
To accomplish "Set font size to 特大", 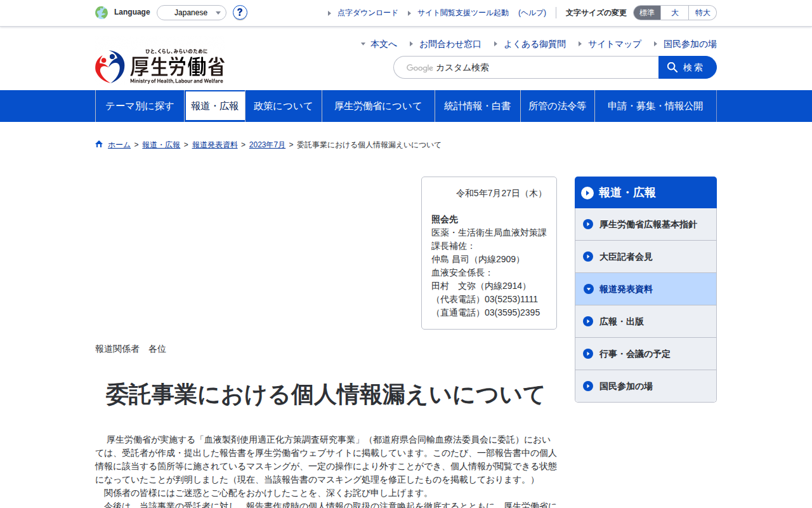I will pos(702,13).
